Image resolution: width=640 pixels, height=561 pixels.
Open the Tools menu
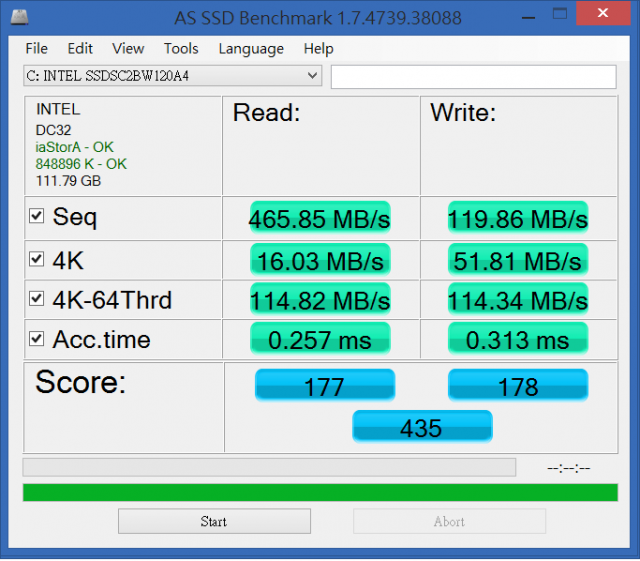[x=181, y=49]
